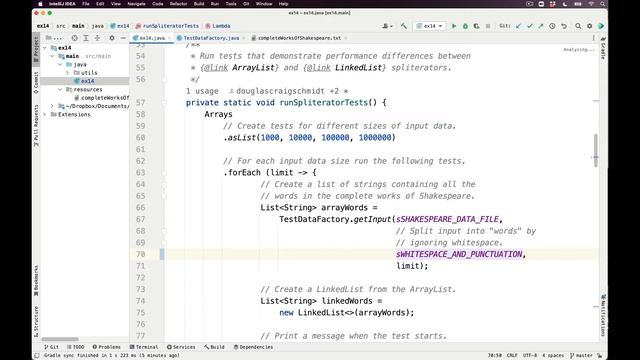The height and width of the screenshot is (360, 640).
Task: Update project via Git arrow icon
Action: tap(518, 26)
